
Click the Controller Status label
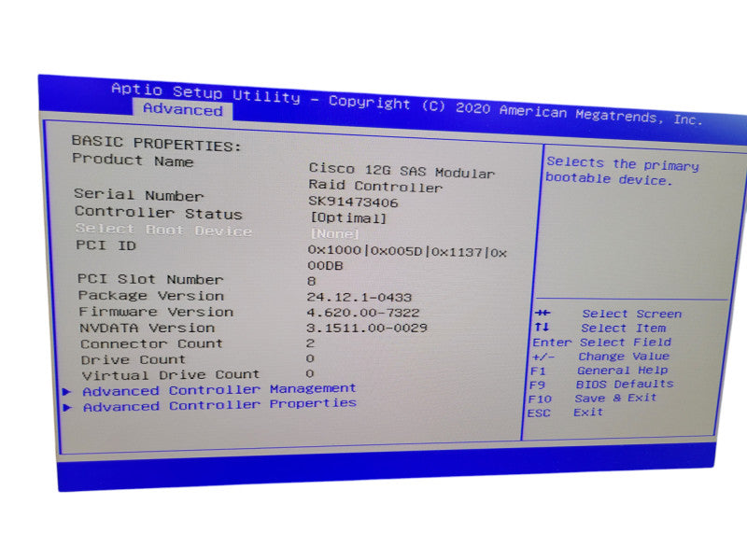coord(158,213)
